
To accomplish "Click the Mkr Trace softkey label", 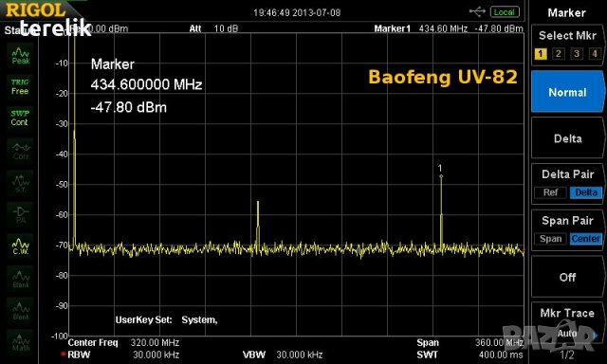I will tap(567, 313).
